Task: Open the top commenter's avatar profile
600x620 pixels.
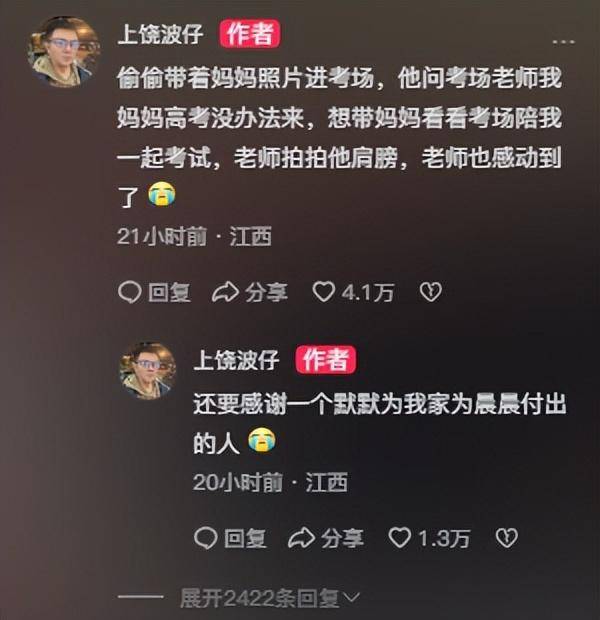Action: (x=63, y=51)
